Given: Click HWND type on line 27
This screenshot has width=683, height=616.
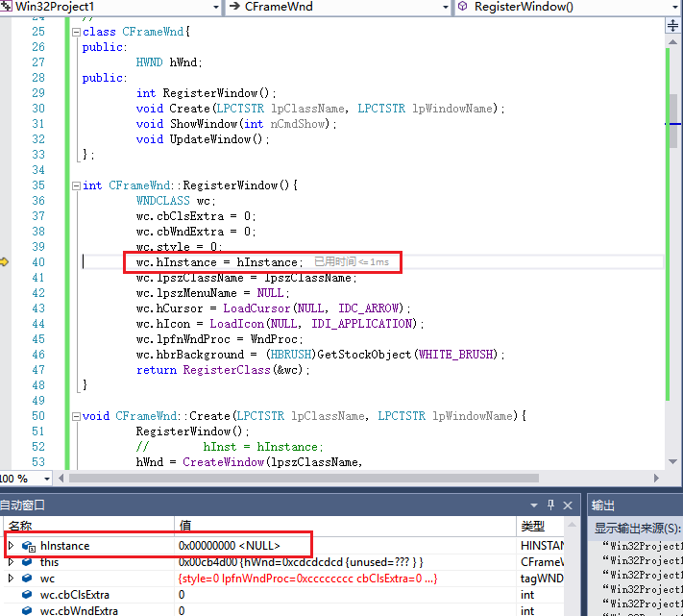Looking at the screenshot, I should click(x=149, y=62).
